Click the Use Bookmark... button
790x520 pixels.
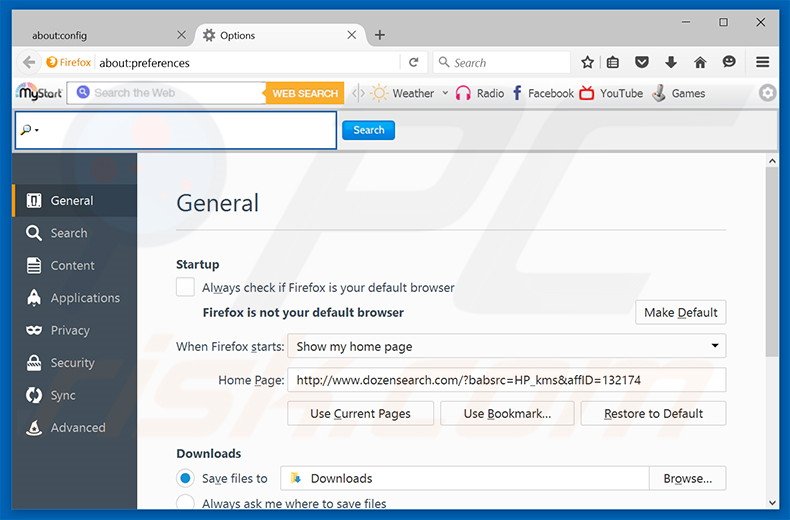pos(507,414)
